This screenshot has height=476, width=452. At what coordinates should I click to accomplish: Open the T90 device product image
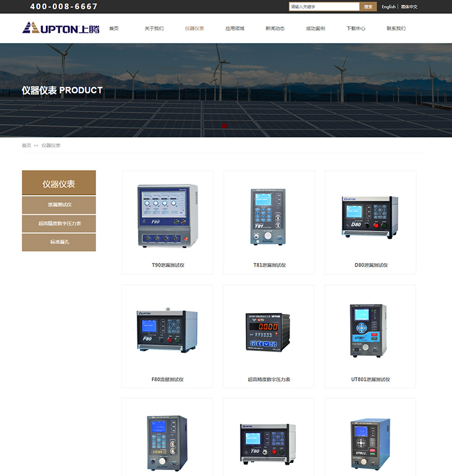[168, 216]
